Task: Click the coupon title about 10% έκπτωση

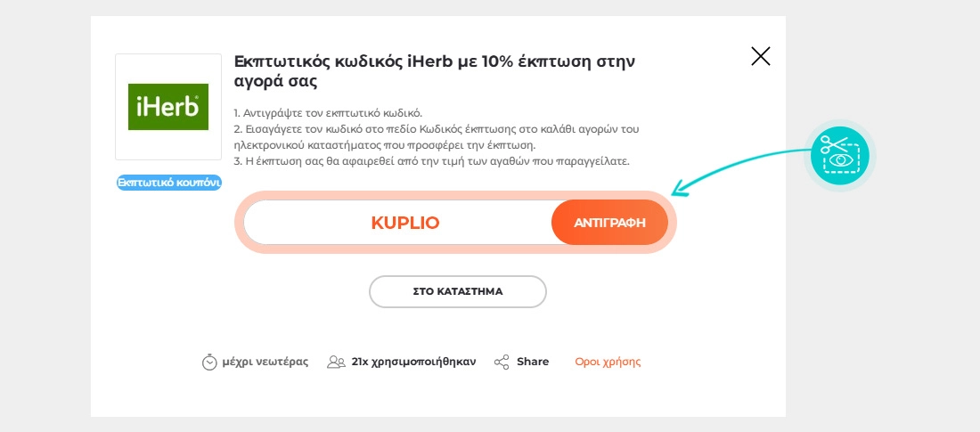Action: click(434, 71)
